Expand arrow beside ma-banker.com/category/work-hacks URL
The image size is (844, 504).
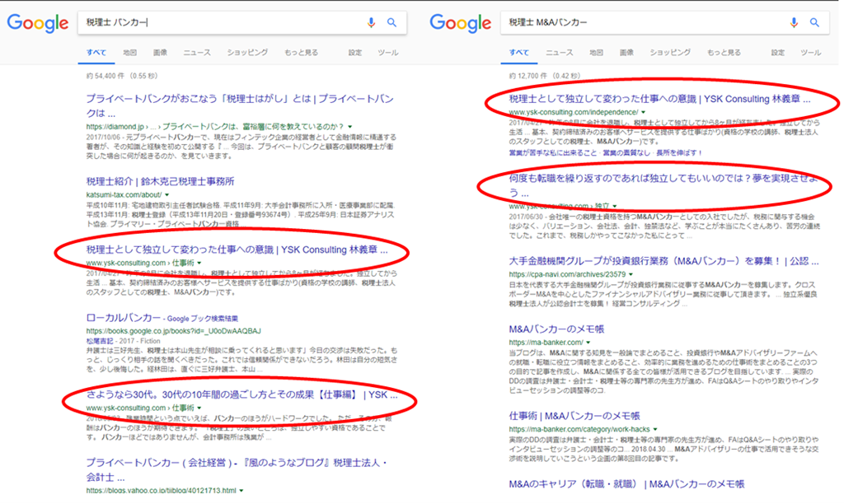[655, 429]
